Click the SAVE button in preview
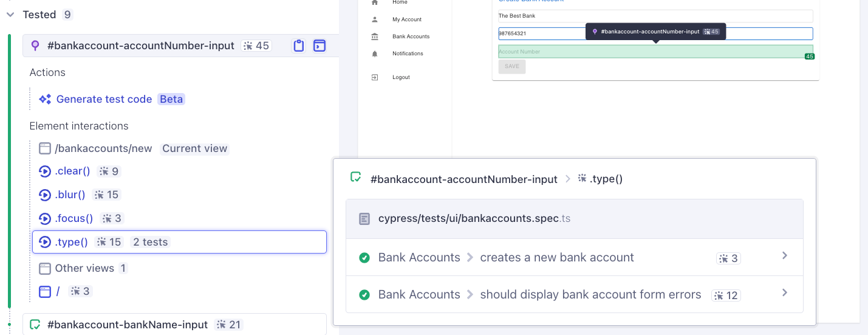 pos(512,66)
